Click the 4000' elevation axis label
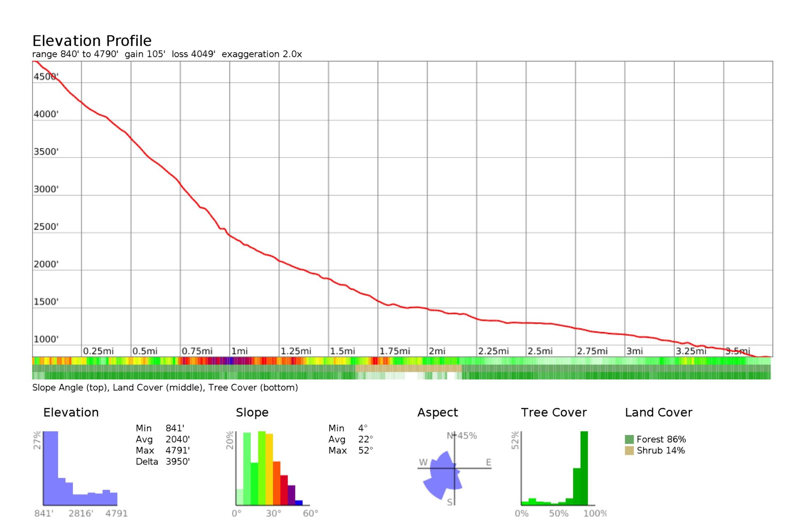Viewport: 801px width, 532px height. (46, 114)
